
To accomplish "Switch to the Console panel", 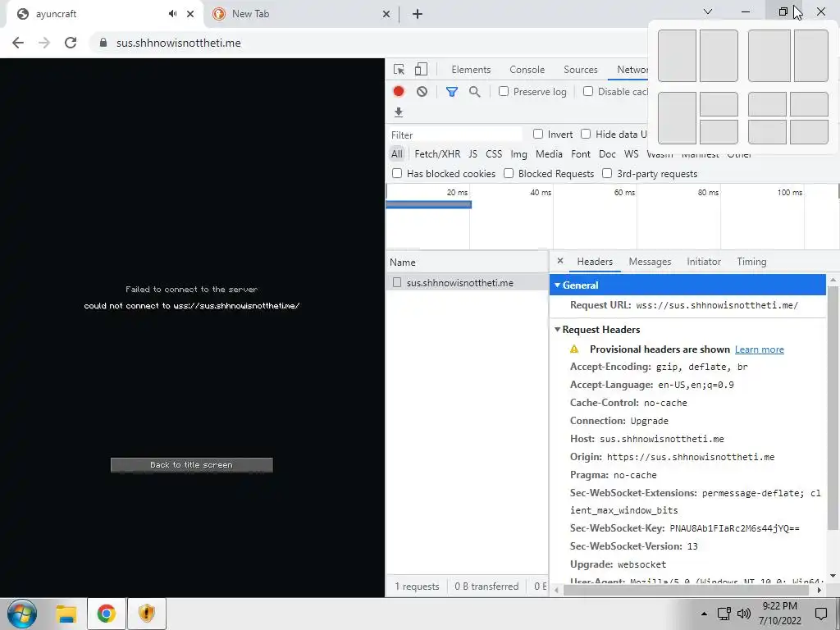I will pos(527,70).
